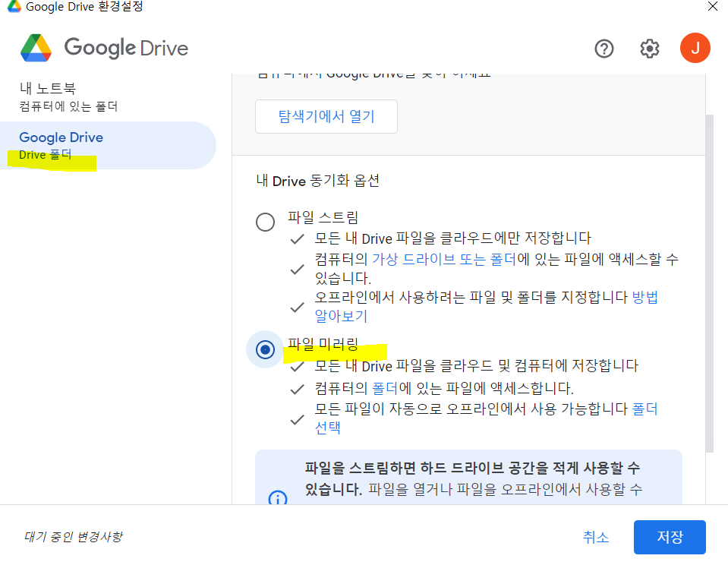Screen dimensions: 728x565
Task: Select the 파일 스트림 radio option
Action: [265, 222]
